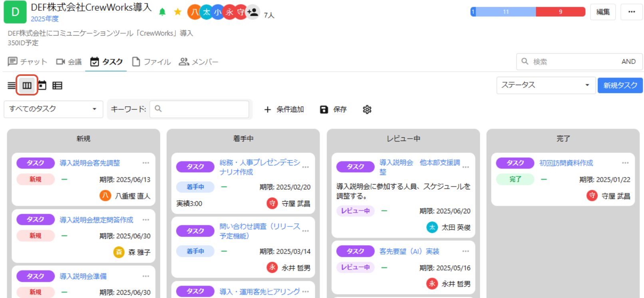Open the ステータス grouping dropdown
Screen dimensions: 644x298
click(x=546, y=85)
